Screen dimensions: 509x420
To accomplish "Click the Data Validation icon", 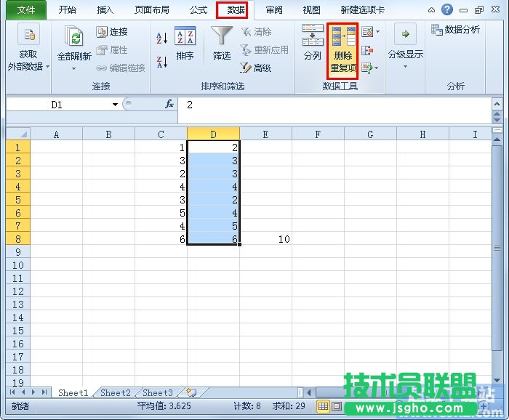I will pos(367,32).
